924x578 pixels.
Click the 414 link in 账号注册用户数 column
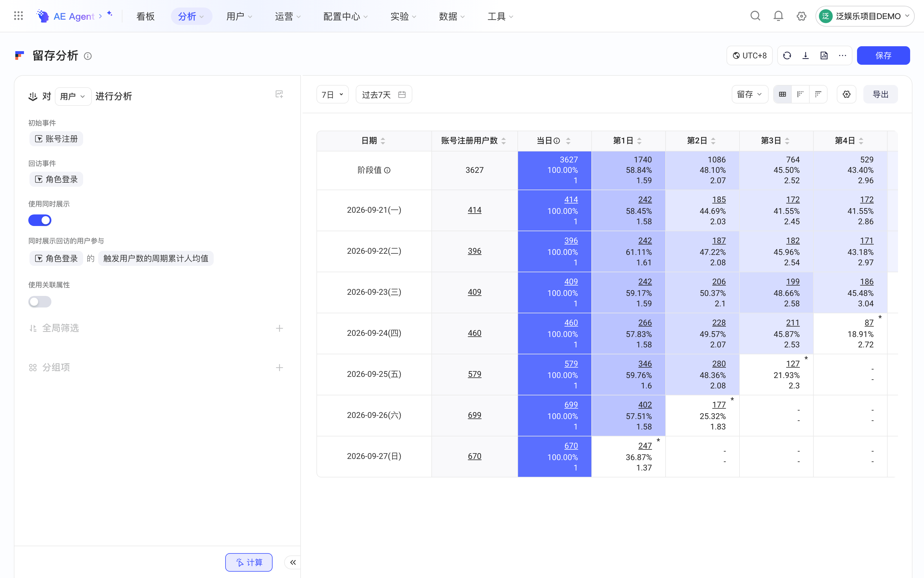click(x=475, y=210)
